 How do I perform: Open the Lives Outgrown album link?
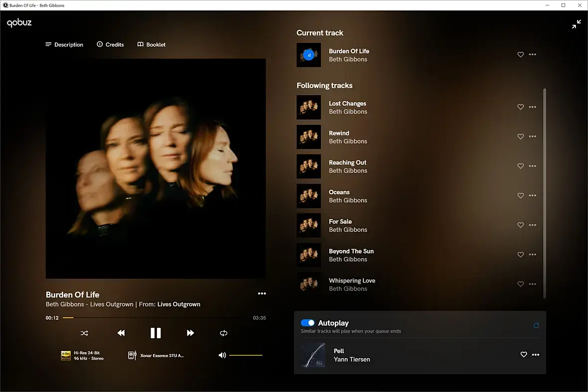179,304
